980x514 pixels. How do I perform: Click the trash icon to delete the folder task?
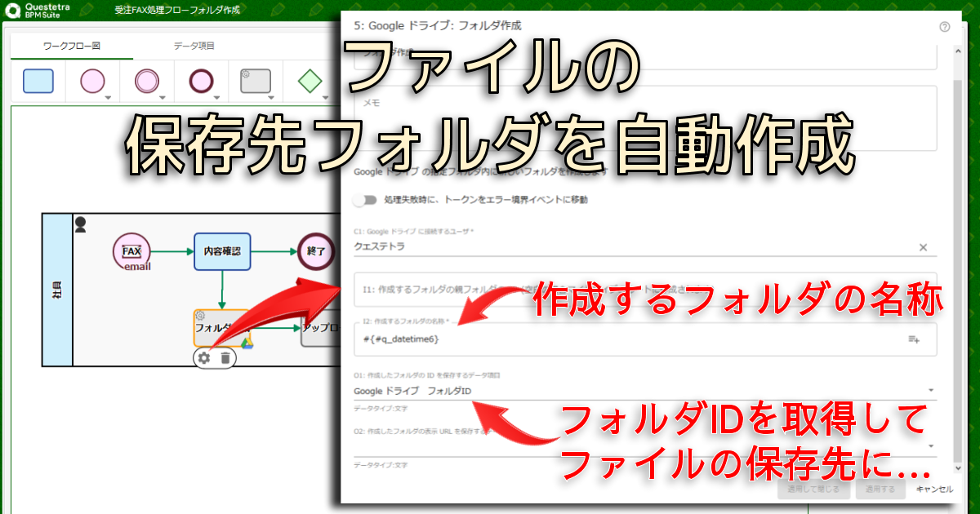tap(225, 357)
